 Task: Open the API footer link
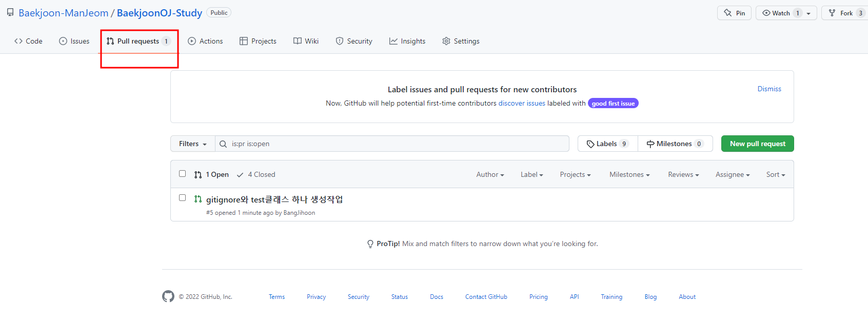pos(574,297)
